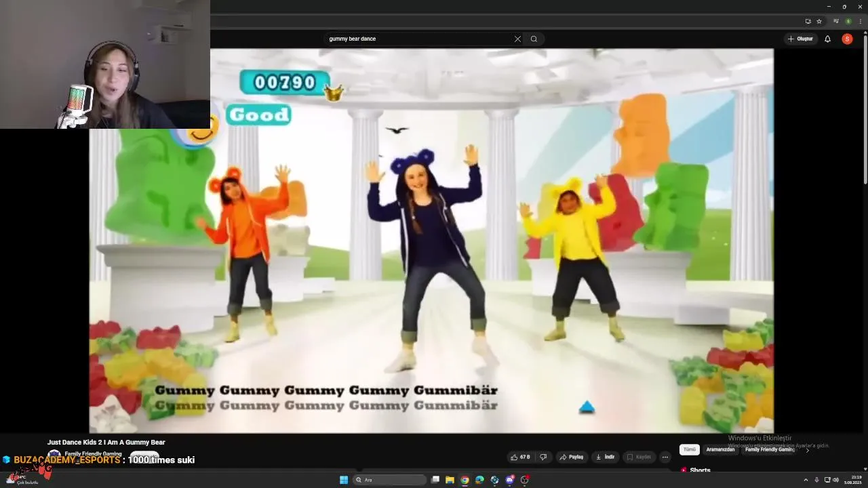Click the video title Just Dance Kids 2
Screen dimensions: 868x488
click(x=106, y=442)
